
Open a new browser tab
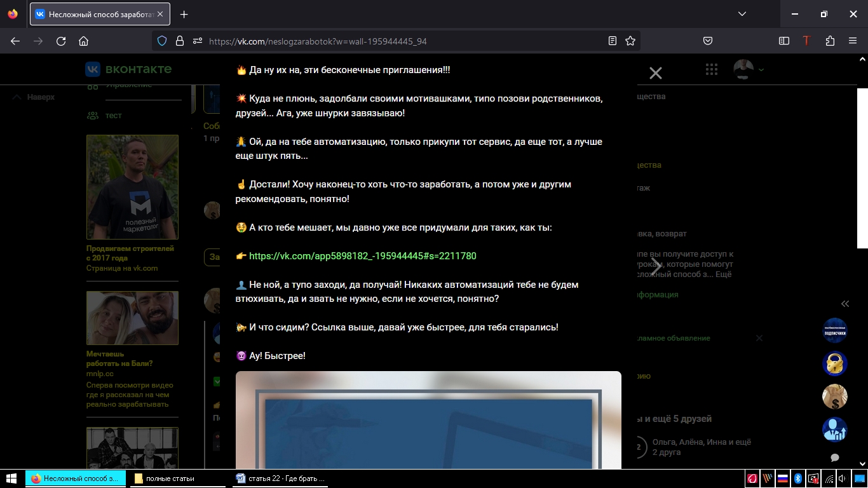coord(184,14)
